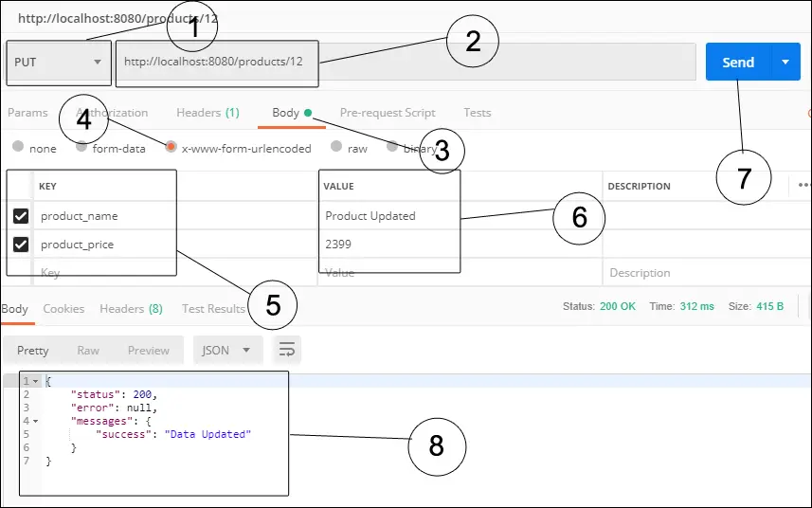This screenshot has height=508, width=812.
Task: Click the empty Key placeholder field
Action: (175, 273)
